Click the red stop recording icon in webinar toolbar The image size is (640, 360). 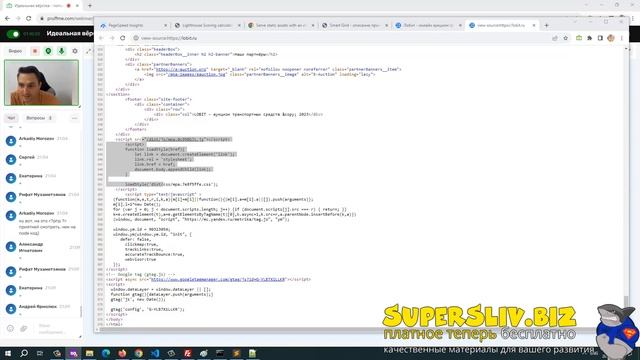35,51
